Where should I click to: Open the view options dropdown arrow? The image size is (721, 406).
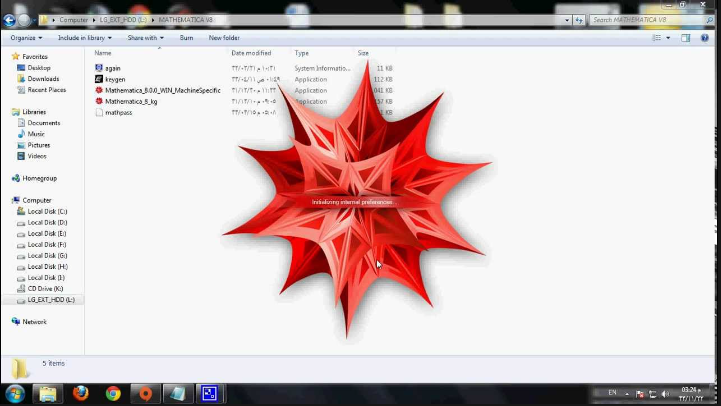click(668, 38)
